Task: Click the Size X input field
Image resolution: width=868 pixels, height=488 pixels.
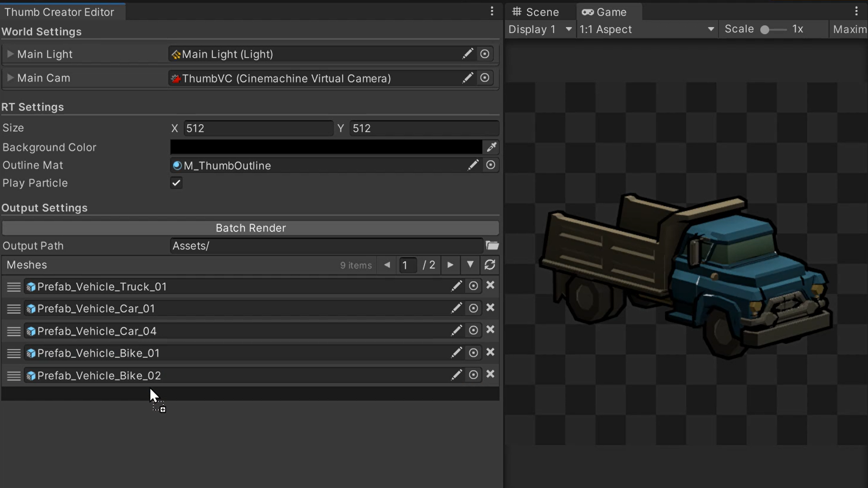Action: 258,128
